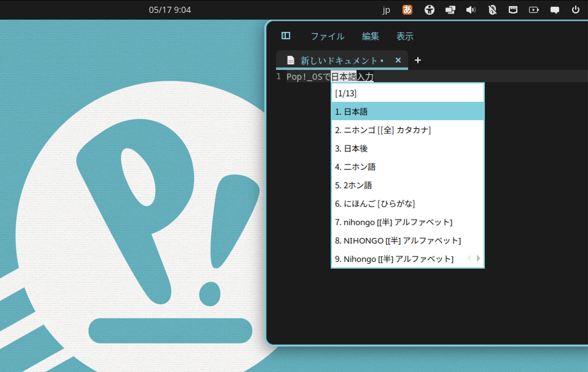Viewport: 588px width, 372px height.
Task: Open the 編集 menu
Action: click(370, 36)
